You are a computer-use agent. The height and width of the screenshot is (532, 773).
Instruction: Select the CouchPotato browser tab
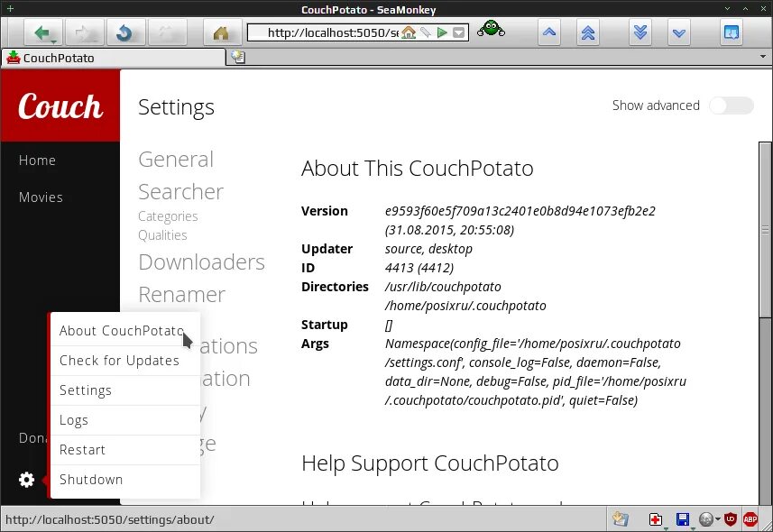[113, 58]
